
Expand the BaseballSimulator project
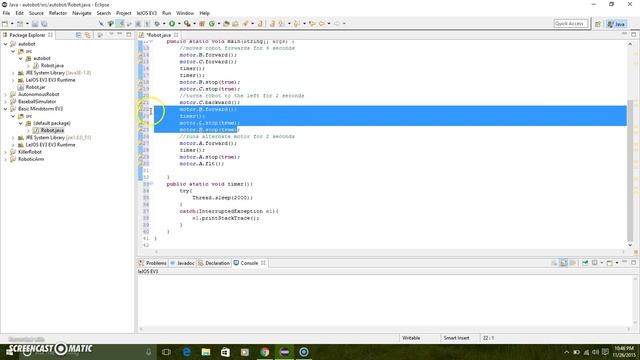click(x=6, y=102)
